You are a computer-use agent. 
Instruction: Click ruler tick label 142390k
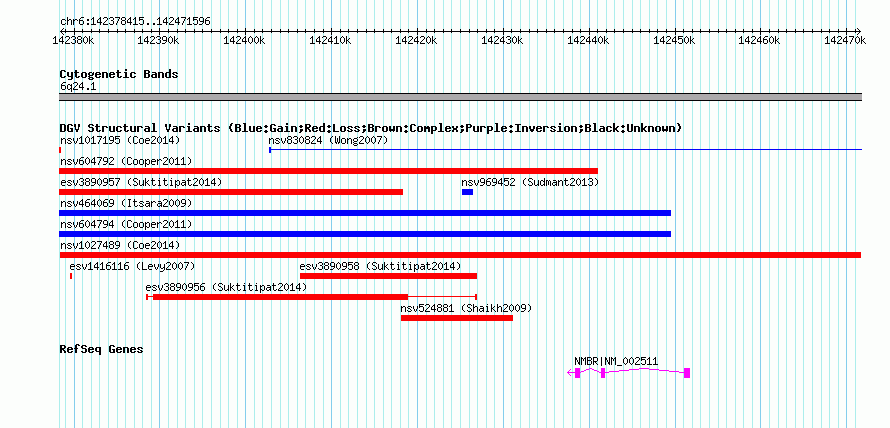click(x=159, y=40)
